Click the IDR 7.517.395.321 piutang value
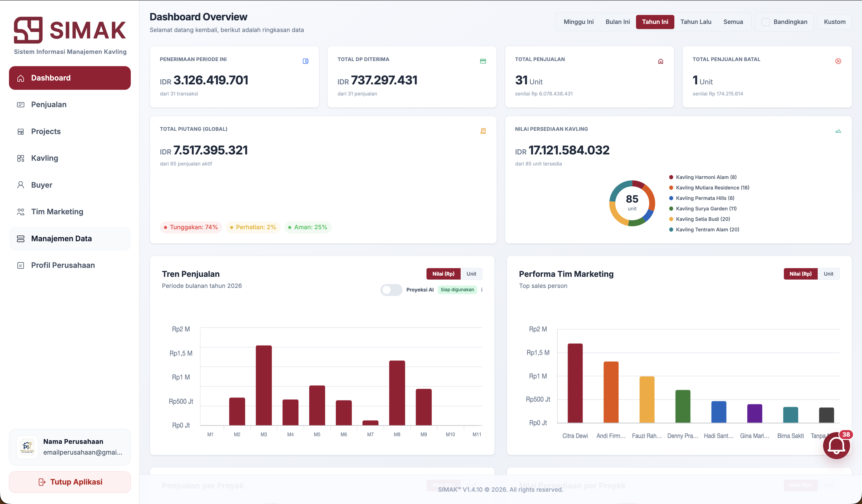862x504 pixels. (x=204, y=151)
